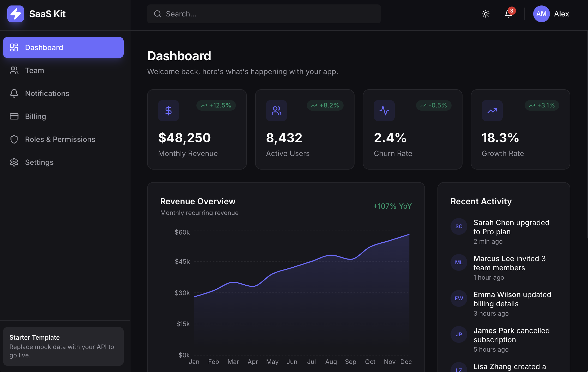The image size is (588, 372).
Task: Toggle the light/dark theme sun icon
Action: 485,14
